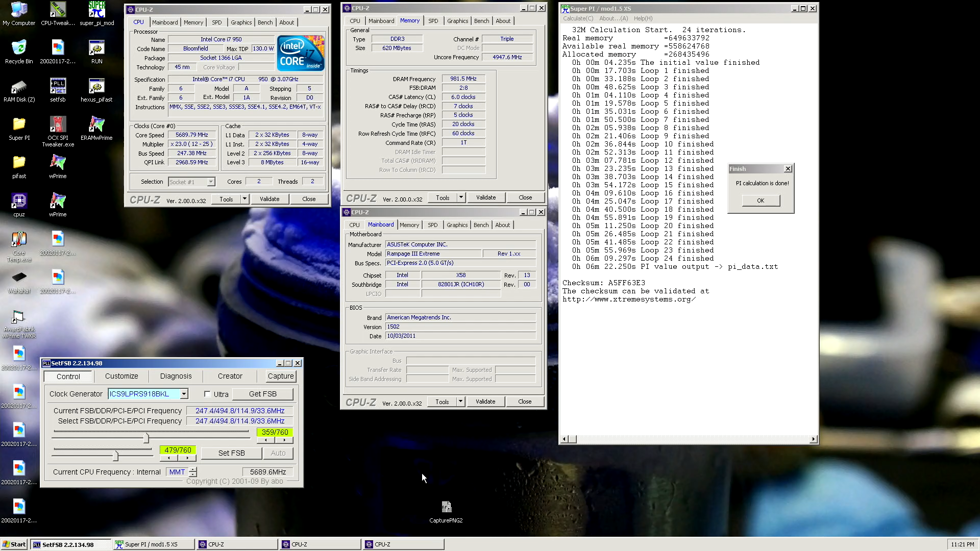Viewport: 980px width, 551px height.
Task: Open setfsb desktop icon
Action: (58, 90)
